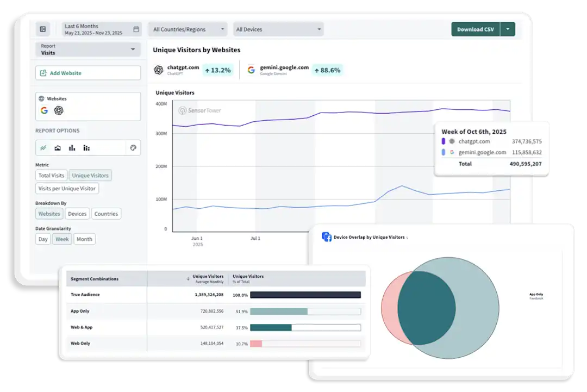
Task: Set date granularity to Day
Action: coord(43,239)
